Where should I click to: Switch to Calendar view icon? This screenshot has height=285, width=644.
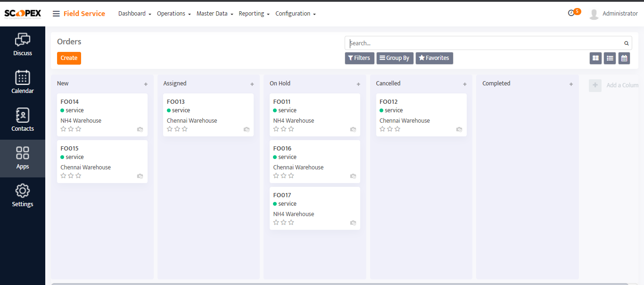pyautogui.click(x=624, y=58)
